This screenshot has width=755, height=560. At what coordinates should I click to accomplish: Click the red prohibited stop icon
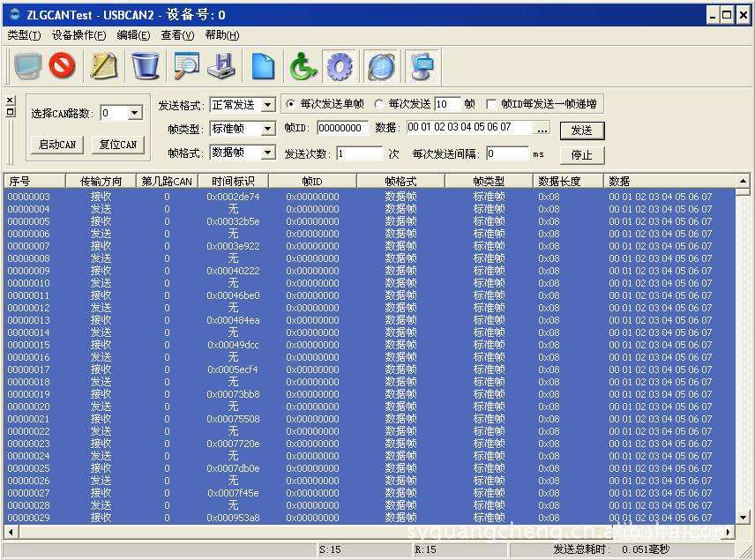(62, 65)
